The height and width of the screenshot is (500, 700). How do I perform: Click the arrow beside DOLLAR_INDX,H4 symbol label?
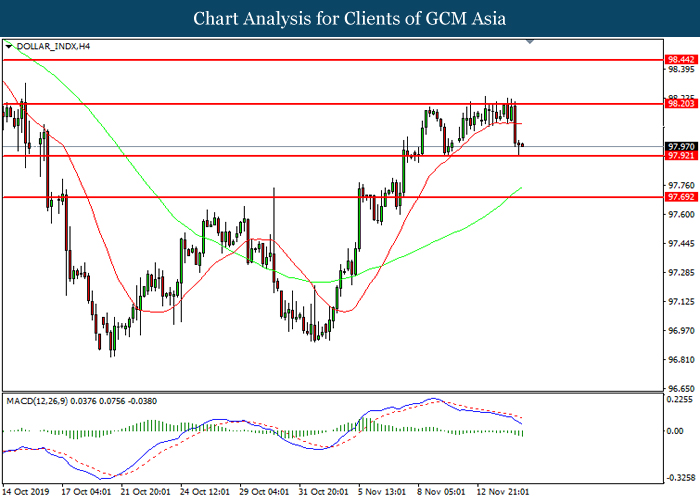tap(9, 46)
